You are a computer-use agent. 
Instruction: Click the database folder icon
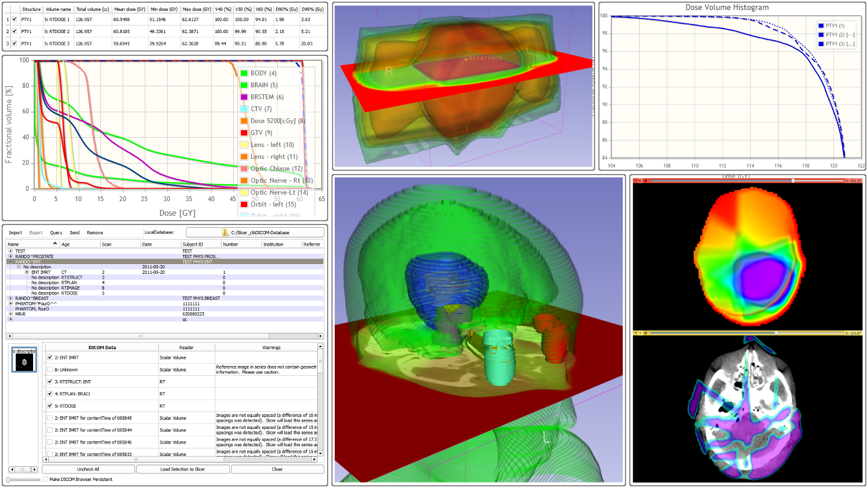225,233
